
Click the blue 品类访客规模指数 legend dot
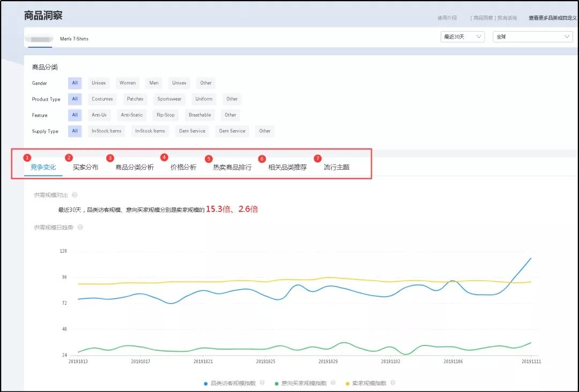(x=206, y=383)
